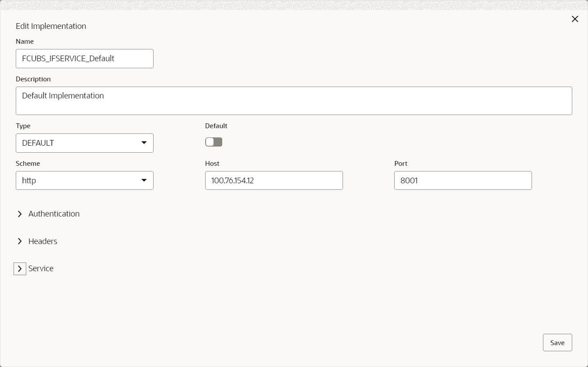Image resolution: width=588 pixels, height=367 pixels.
Task: Expand the Headers section chevron
Action: pyautogui.click(x=20, y=241)
